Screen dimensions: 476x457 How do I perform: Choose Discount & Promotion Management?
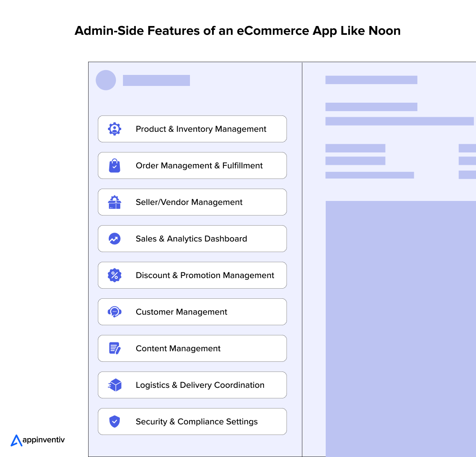tap(192, 275)
